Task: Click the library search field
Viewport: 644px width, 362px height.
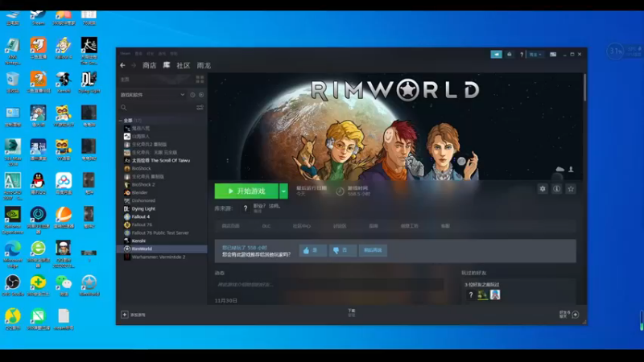Action: (x=158, y=108)
